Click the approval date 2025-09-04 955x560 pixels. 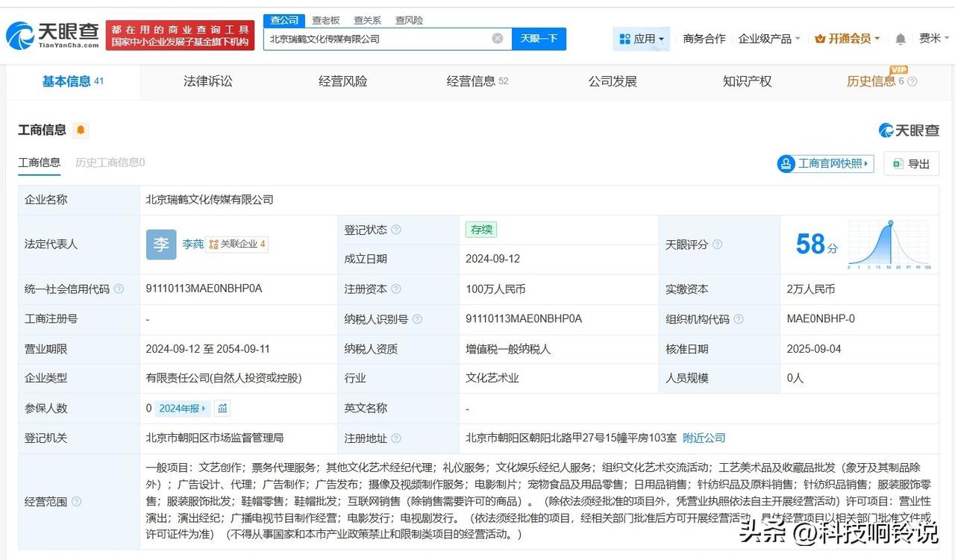click(814, 348)
